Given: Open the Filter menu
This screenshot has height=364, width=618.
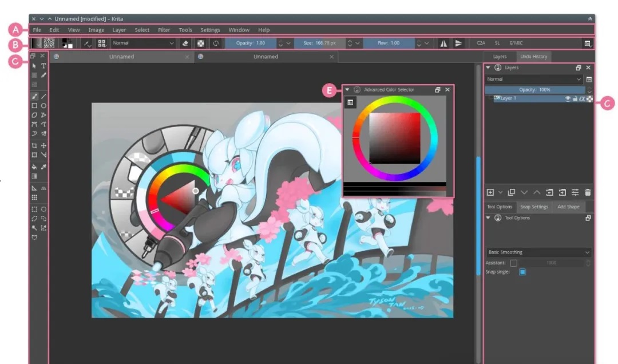Looking at the screenshot, I should (x=164, y=30).
